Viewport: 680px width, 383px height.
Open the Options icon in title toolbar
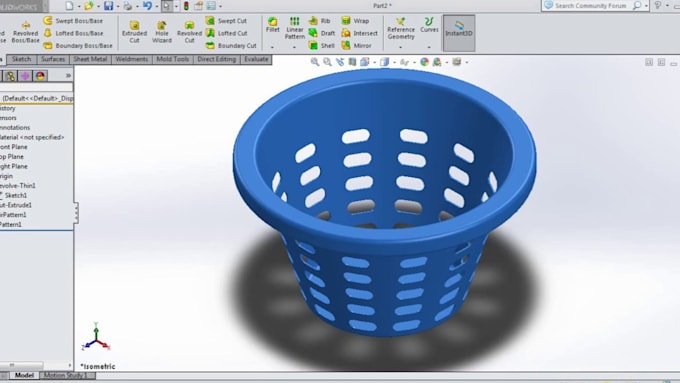tap(211, 6)
